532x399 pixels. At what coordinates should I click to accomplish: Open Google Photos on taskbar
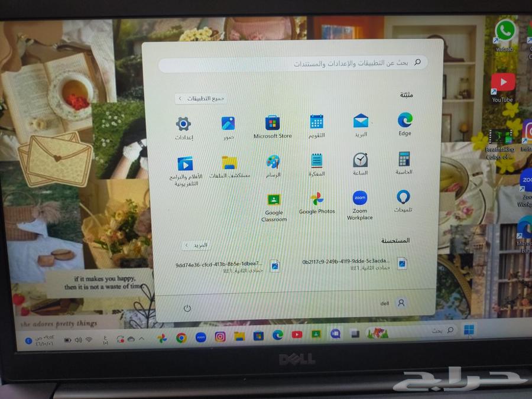(162, 338)
